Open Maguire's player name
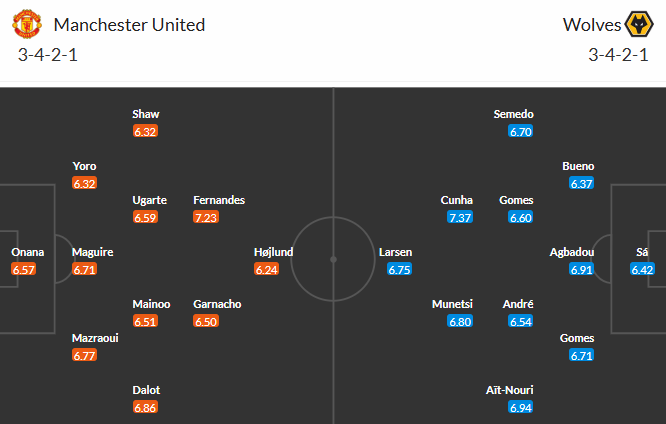This screenshot has width=666, height=424. tap(92, 253)
